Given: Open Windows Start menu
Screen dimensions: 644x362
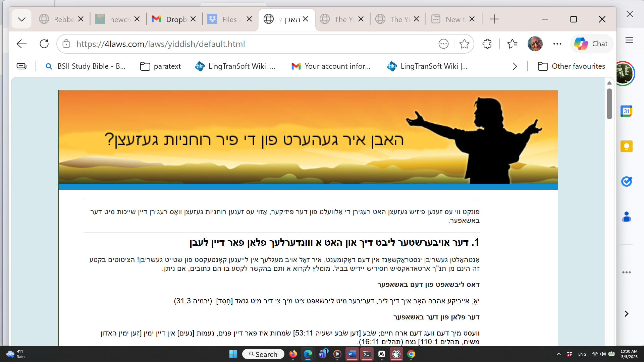Looking at the screenshot, I should pyautogui.click(x=233, y=354).
